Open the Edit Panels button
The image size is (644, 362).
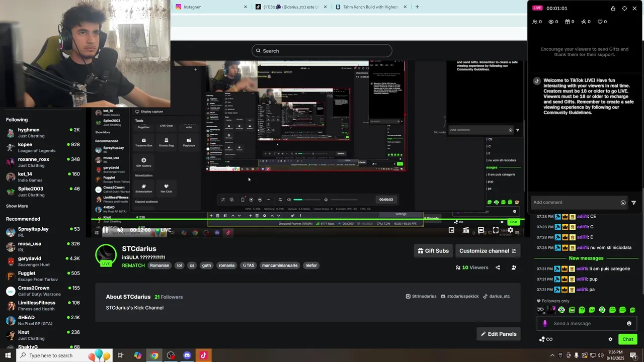(x=499, y=334)
